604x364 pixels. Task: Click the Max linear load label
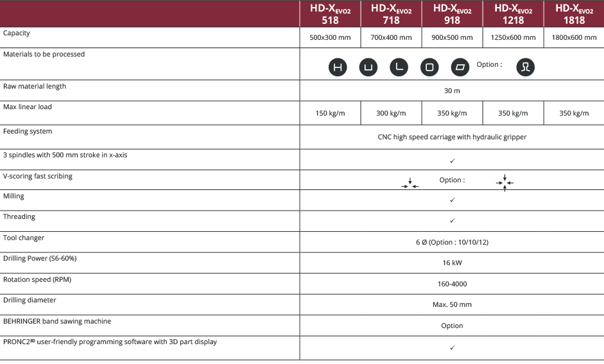tap(28, 107)
